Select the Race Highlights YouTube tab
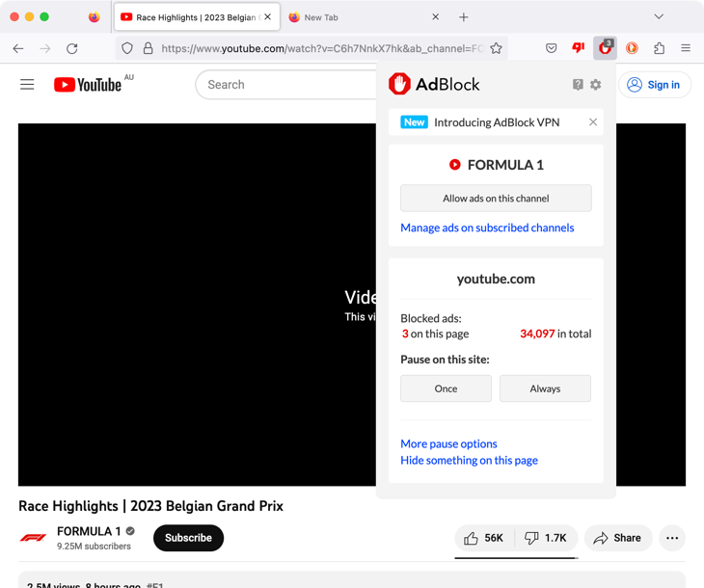704x588 pixels. click(x=193, y=17)
